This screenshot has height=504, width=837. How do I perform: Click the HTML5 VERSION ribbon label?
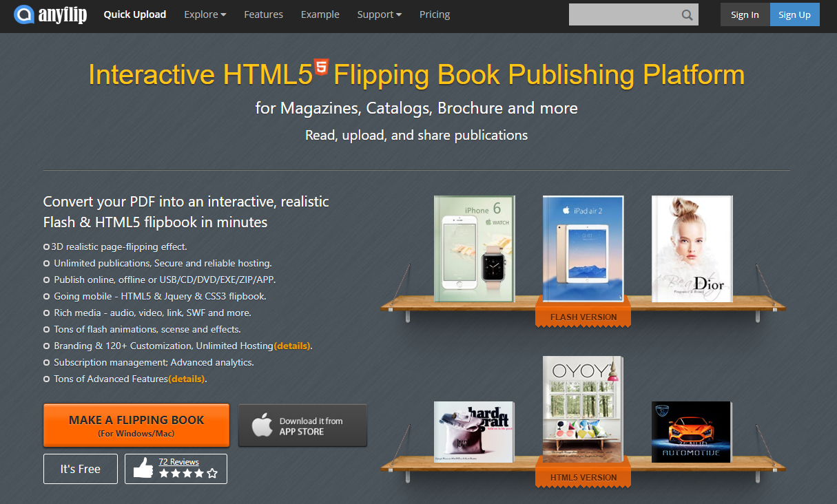[x=583, y=477]
